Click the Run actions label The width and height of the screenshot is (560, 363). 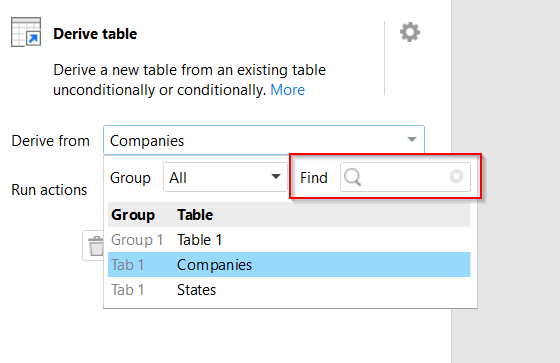(49, 190)
